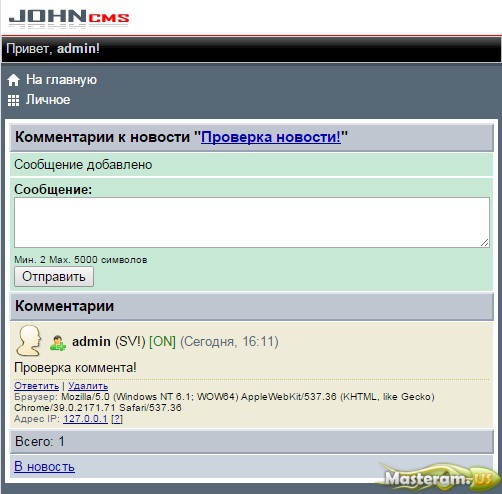Focus the Сообщение text area
Screen dimensions: 502x494
pos(252,222)
